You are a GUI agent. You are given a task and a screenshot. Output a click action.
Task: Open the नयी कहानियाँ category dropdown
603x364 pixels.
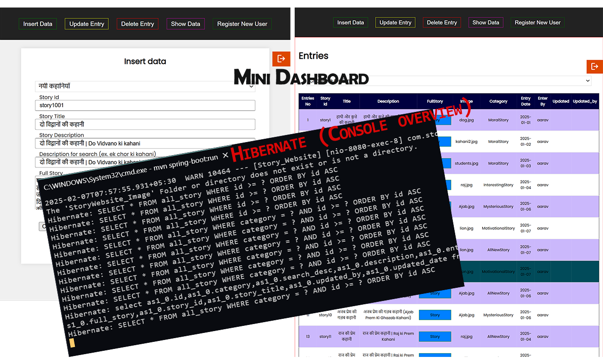pos(145,87)
